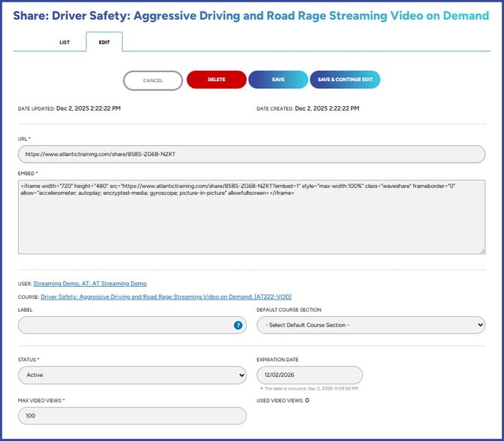Click the Default Course Section chevron arrow

click(x=479, y=325)
